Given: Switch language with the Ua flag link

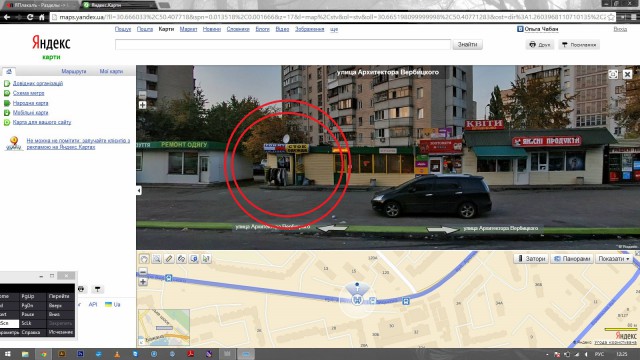Looking at the screenshot, I should [113, 304].
